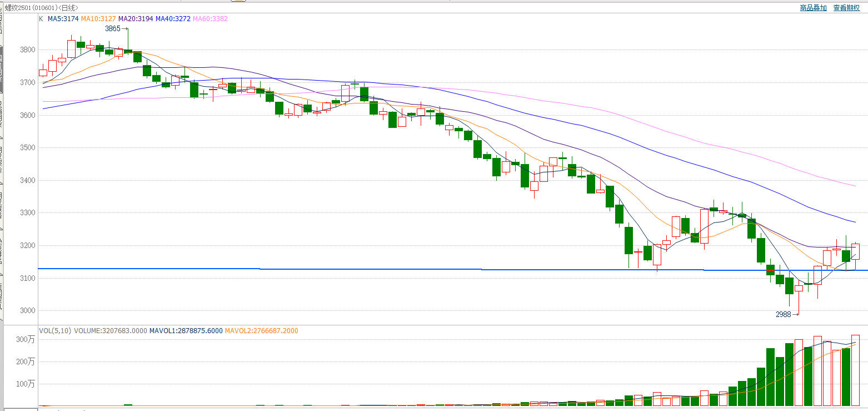The height and width of the screenshot is (411, 868).
Task: Click the 300万 volume axis label
Action: (25, 339)
